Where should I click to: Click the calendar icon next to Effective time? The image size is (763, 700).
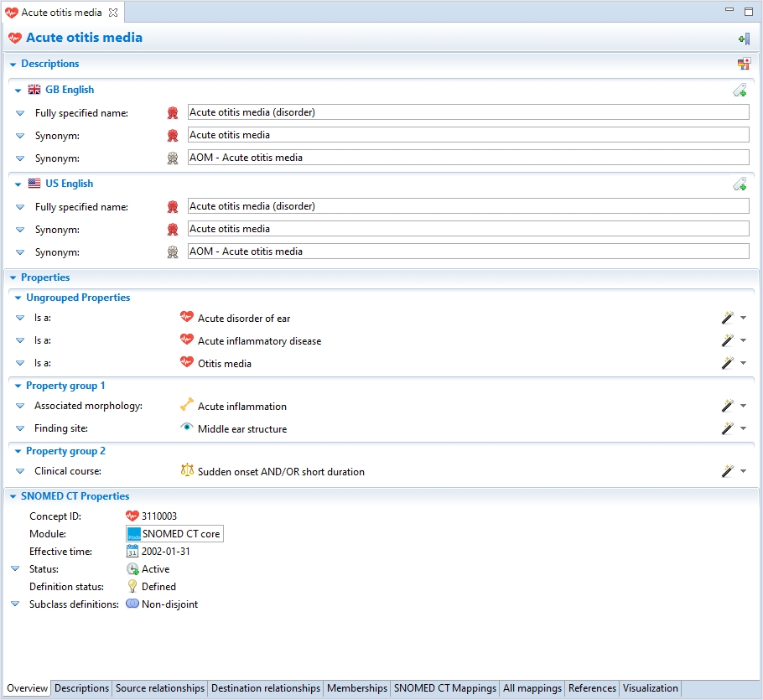coord(132,552)
